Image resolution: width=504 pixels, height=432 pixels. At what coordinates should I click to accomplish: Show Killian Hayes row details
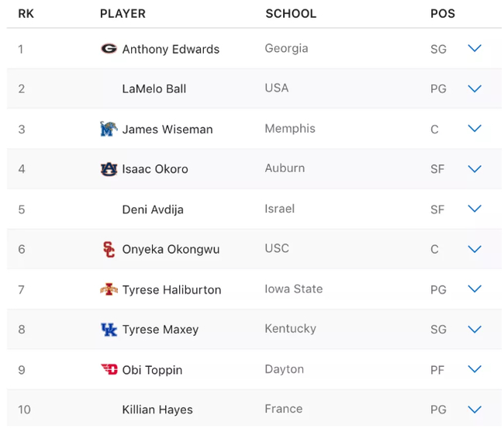point(475,410)
